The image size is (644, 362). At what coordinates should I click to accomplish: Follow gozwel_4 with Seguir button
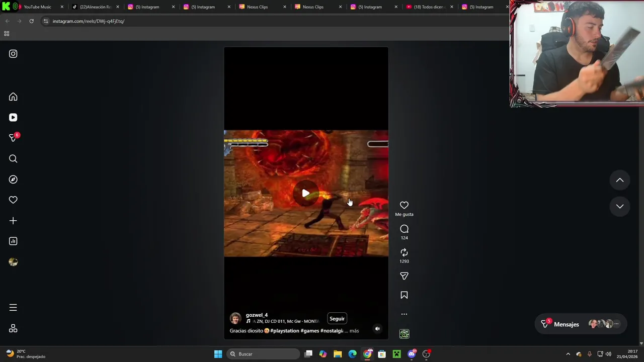[x=337, y=319]
